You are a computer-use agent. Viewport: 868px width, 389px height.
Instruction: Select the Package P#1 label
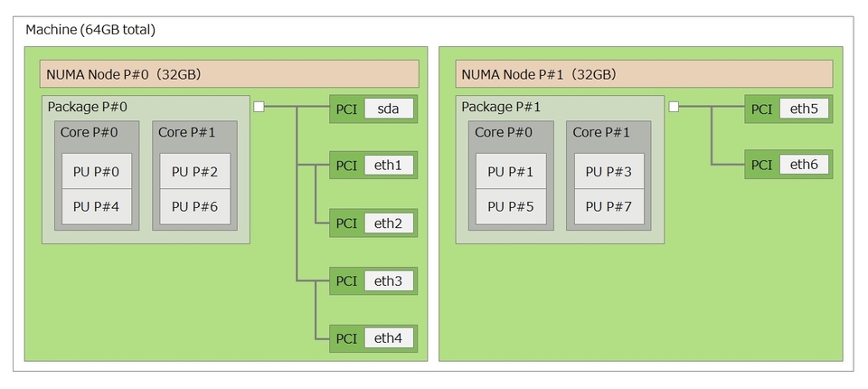coord(501,107)
